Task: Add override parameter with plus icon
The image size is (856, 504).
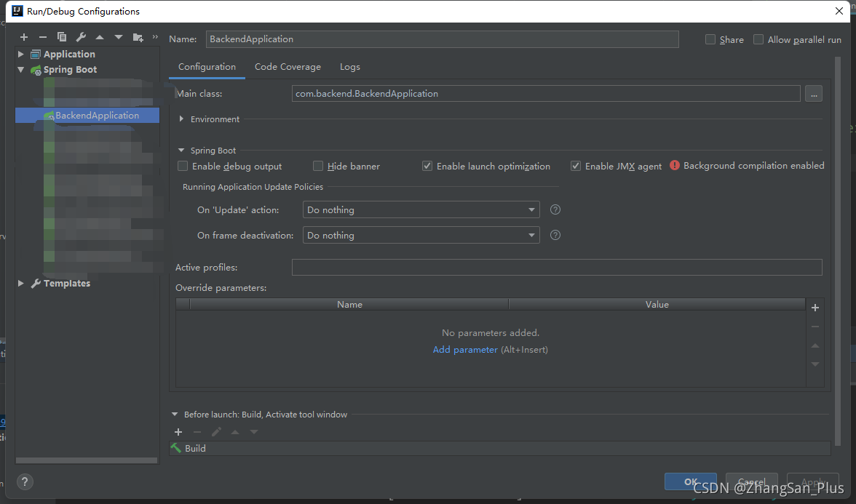Action: pos(815,308)
